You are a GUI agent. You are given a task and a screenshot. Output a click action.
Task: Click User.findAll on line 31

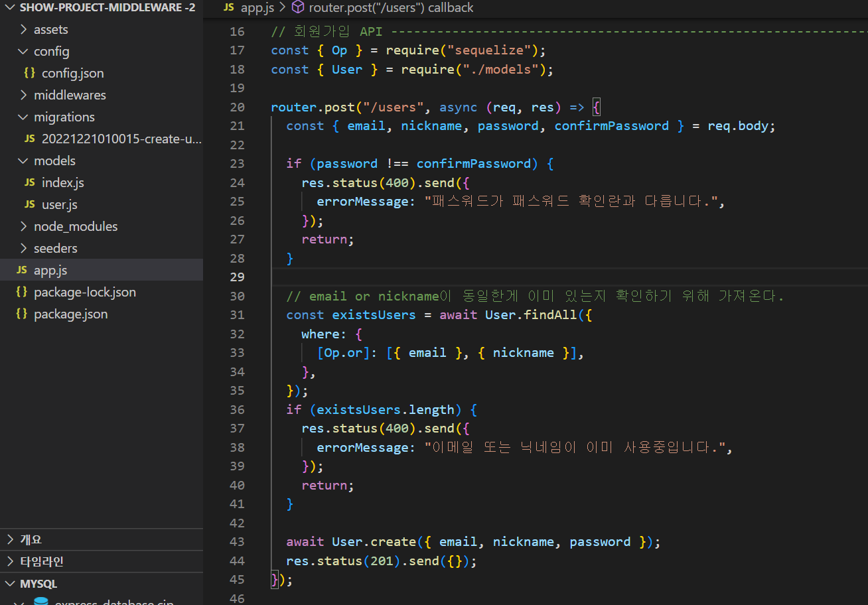point(531,315)
